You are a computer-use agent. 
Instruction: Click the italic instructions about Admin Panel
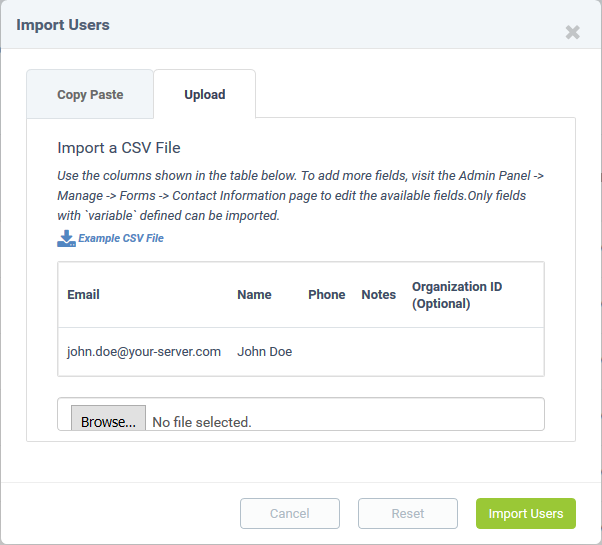tap(301, 196)
